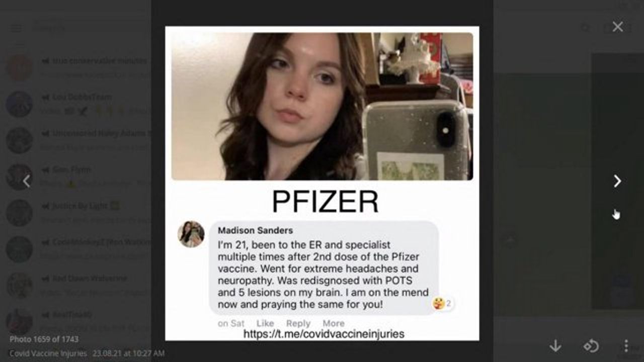Rotate the image using the rotate icon
Image resolution: width=644 pixels, height=362 pixels.
tap(591, 345)
